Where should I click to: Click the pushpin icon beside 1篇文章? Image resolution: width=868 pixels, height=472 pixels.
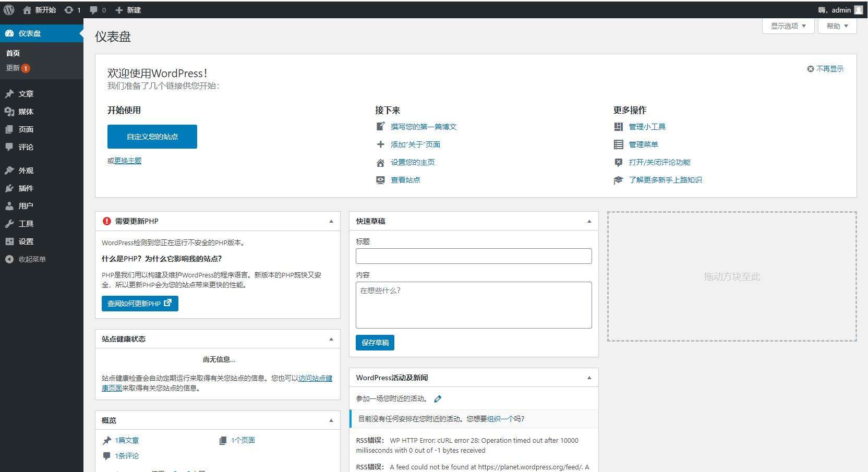pos(107,440)
